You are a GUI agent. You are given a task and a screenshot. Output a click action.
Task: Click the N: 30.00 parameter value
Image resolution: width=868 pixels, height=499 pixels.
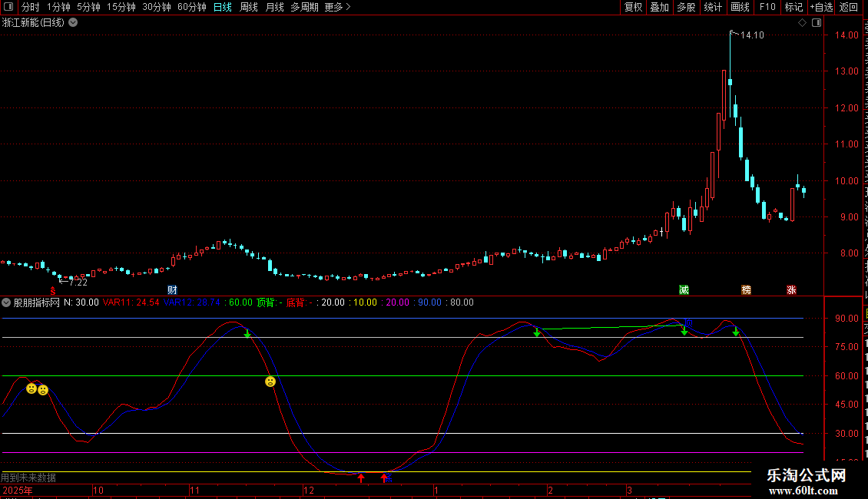click(x=81, y=302)
